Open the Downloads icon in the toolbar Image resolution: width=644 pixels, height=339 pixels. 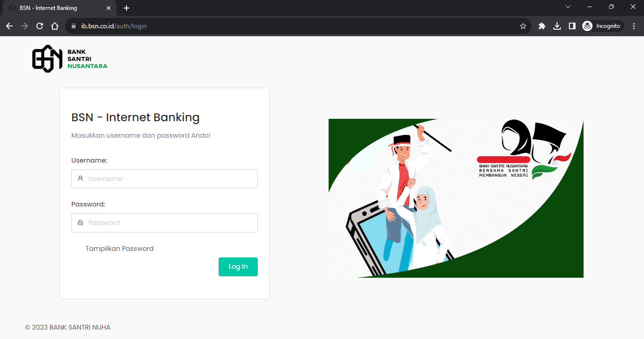pos(557,26)
